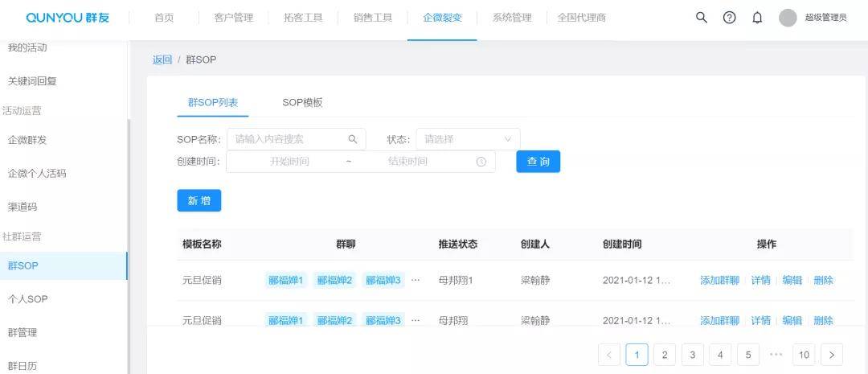Click the 模板名称 column header
Image resolution: width=868 pixels, height=374 pixels.
point(202,244)
